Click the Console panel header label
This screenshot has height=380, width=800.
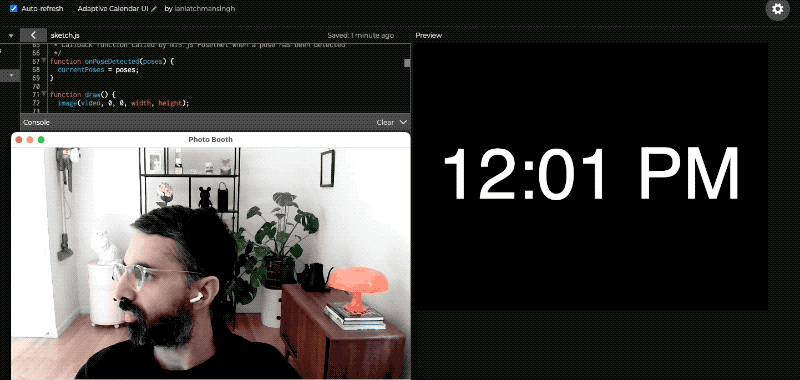point(36,122)
